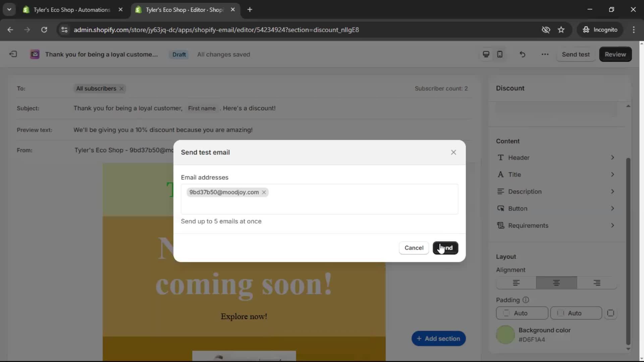
Task: Click the Padding info icon
Action: 525,300
